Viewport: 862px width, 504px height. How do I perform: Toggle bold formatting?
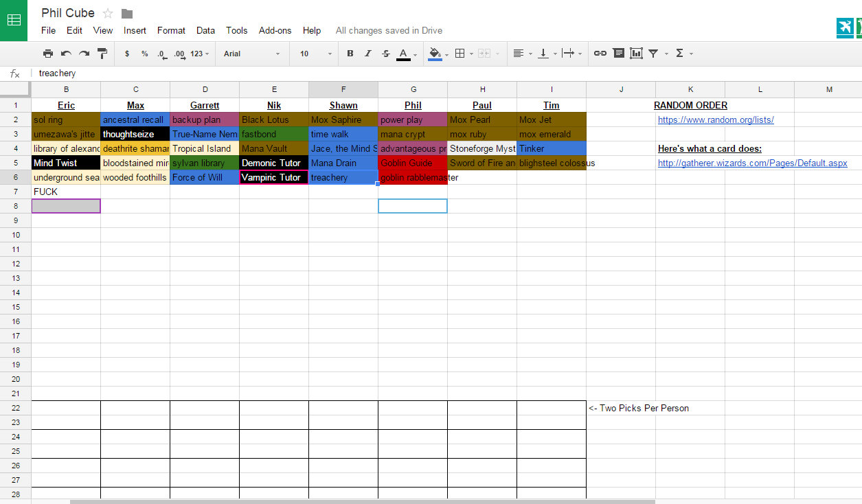[x=350, y=54]
